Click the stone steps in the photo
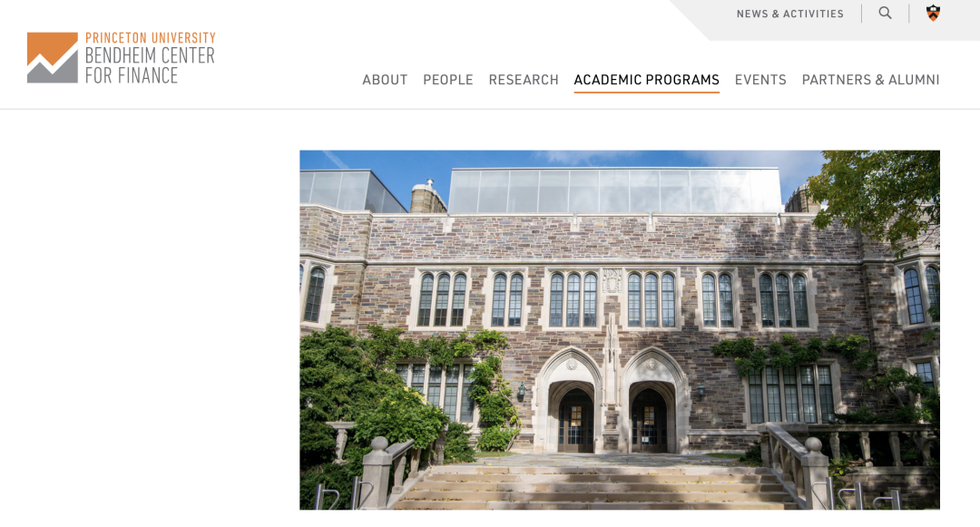Viewport: 980px width, 527px height. pos(593,485)
